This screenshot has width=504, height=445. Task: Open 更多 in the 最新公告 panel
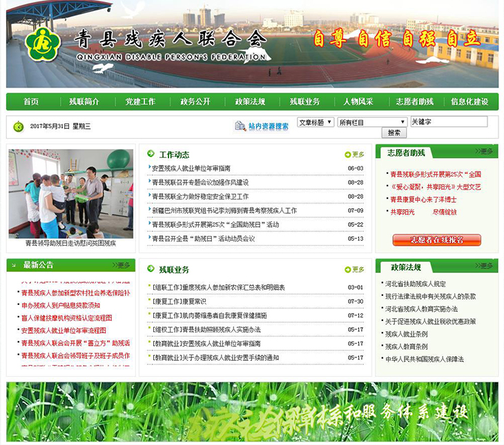coord(119,265)
